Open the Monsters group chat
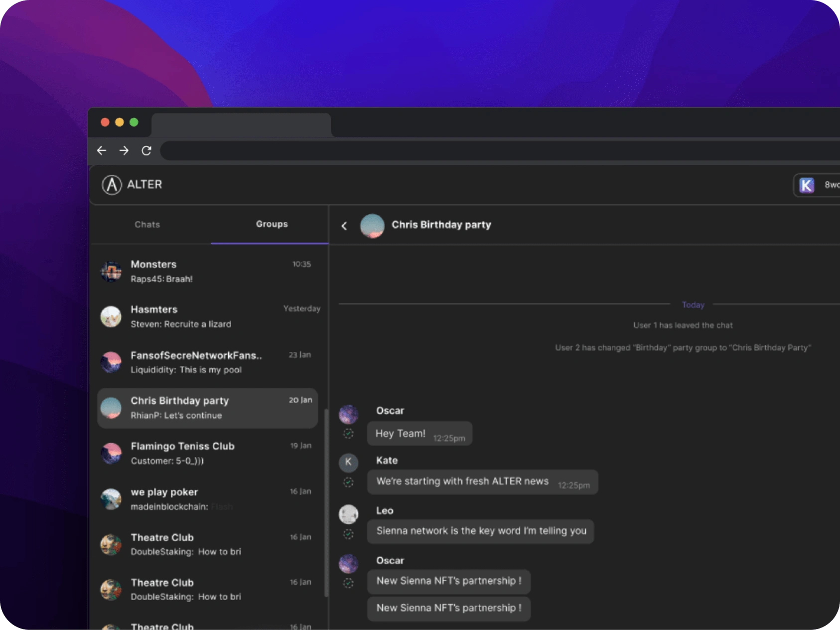This screenshot has height=630, width=840. pos(208,272)
